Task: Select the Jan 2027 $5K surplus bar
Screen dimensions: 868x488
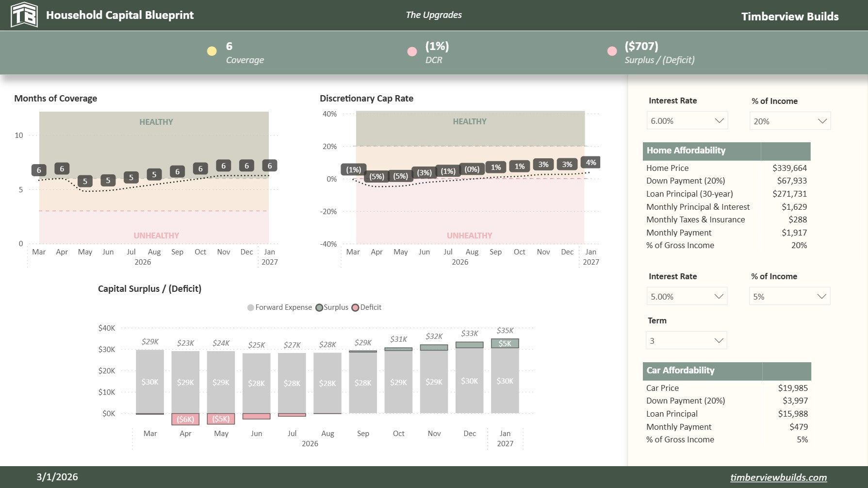Action: click(505, 343)
